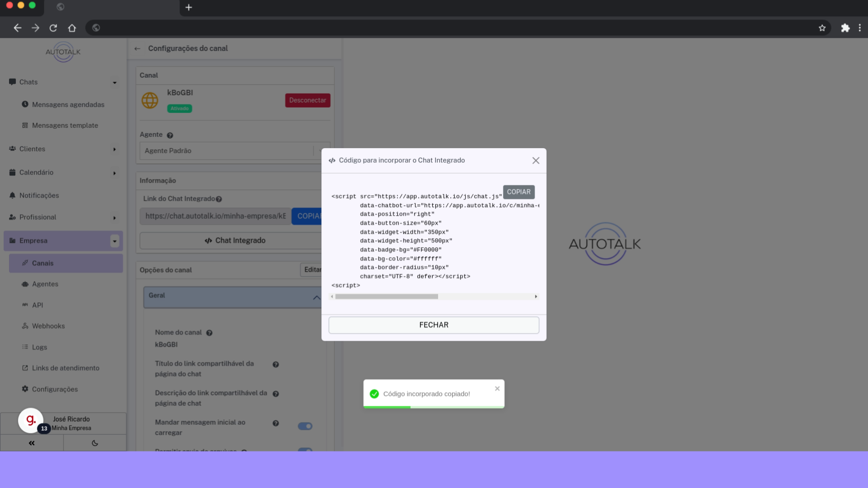Click the browser reload button
The width and height of the screenshot is (868, 488).
(x=53, y=28)
